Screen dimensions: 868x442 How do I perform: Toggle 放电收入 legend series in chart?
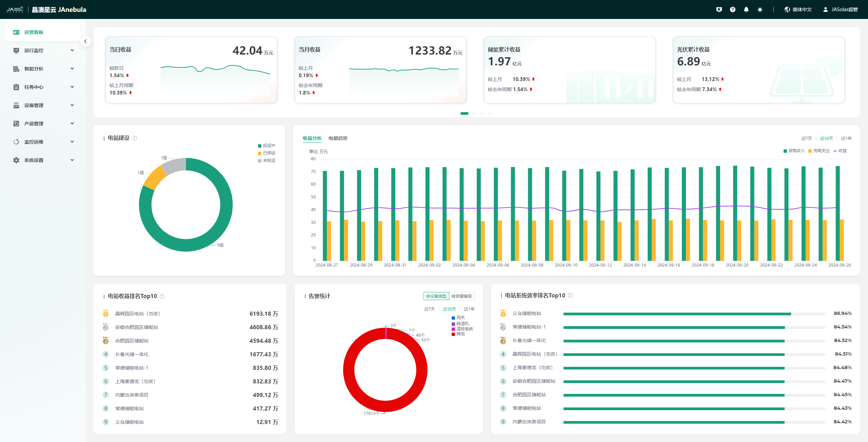pyautogui.click(x=793, y=151)
